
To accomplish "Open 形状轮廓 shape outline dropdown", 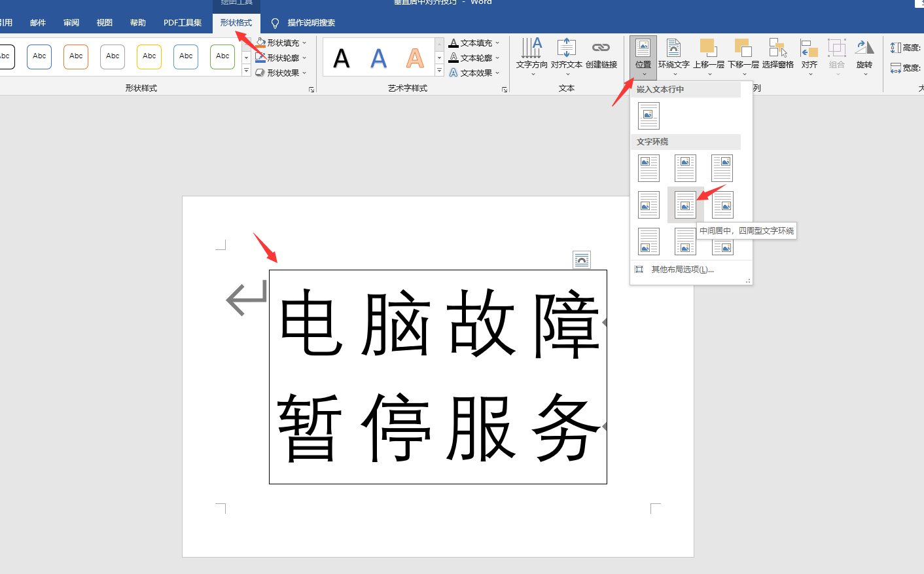I will tap(281, 58).
